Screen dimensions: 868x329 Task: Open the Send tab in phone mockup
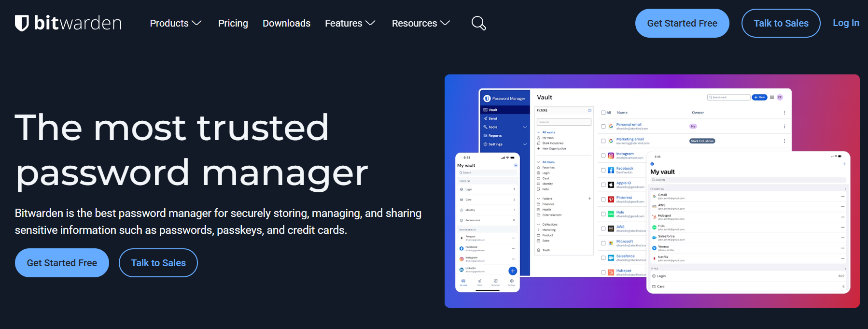click(x=479, y=282)
